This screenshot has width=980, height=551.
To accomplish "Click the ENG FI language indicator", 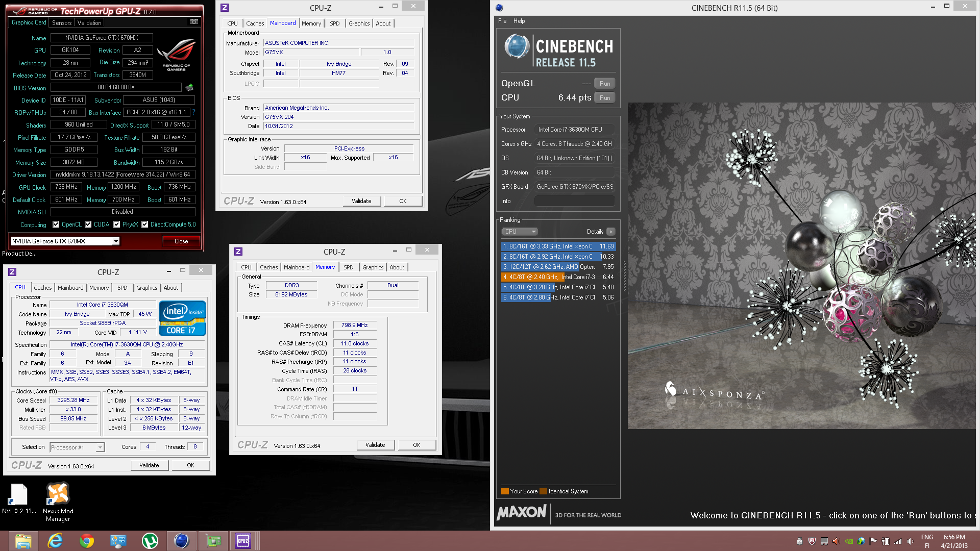I will [927, 541].
